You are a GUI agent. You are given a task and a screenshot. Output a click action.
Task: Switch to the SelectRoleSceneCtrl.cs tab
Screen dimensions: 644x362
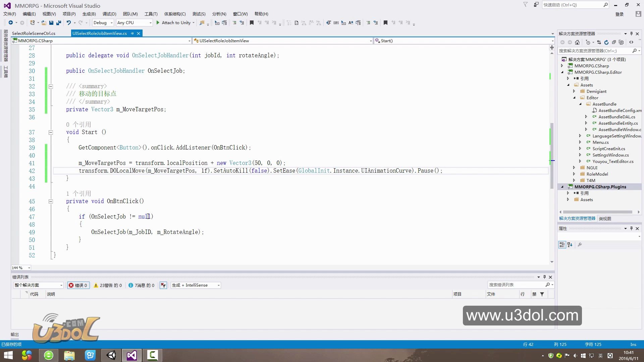(x=34, y=33)
